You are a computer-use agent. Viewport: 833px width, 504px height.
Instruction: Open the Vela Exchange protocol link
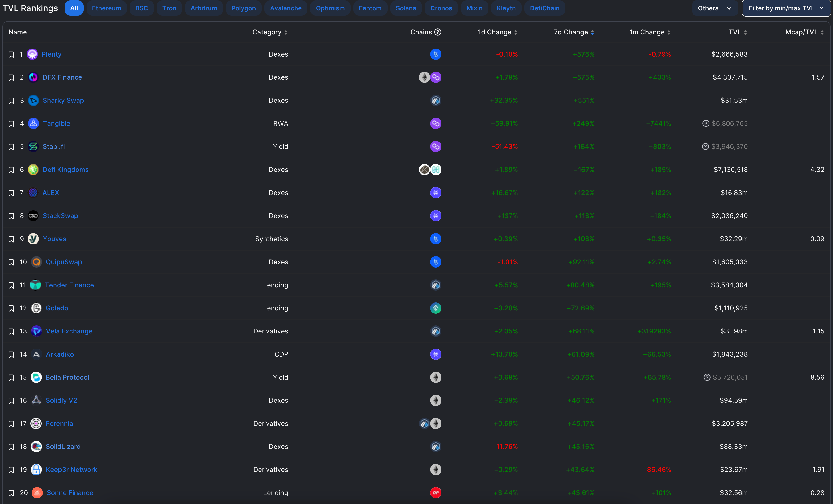click(x=69, y=331)
